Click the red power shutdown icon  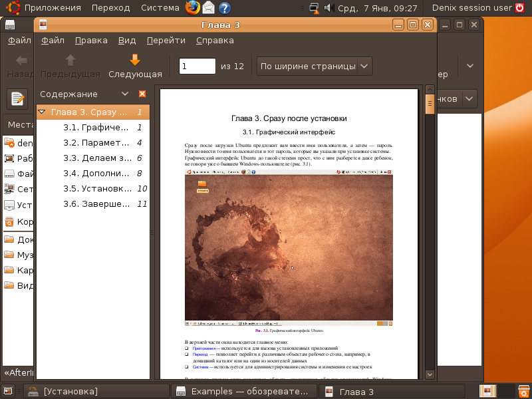tap(520, 8)
